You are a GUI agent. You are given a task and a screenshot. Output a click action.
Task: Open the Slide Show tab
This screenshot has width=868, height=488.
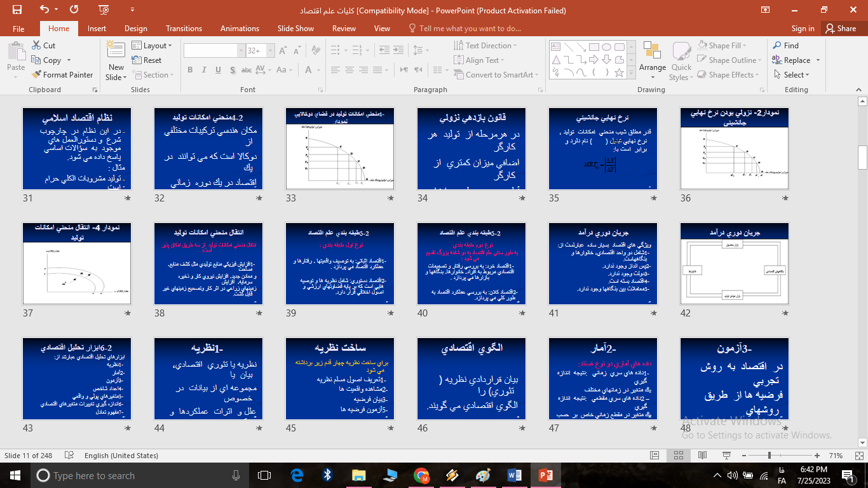(x=295, y=28)
